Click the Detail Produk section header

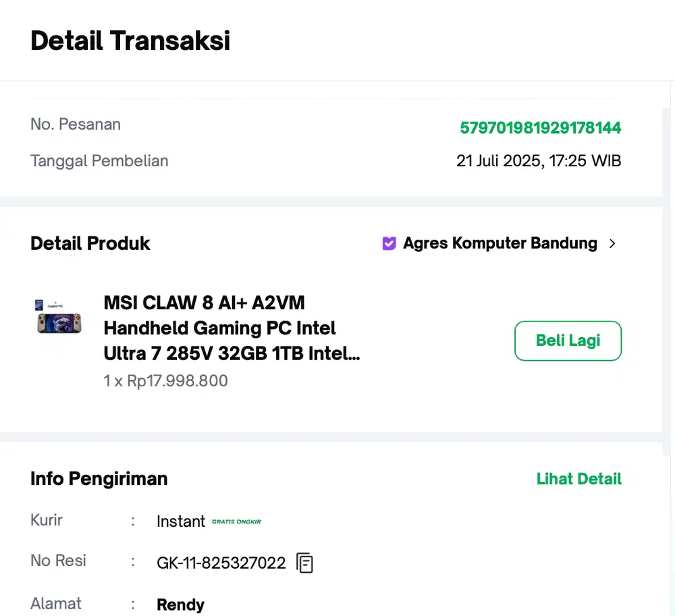[90, 243]
